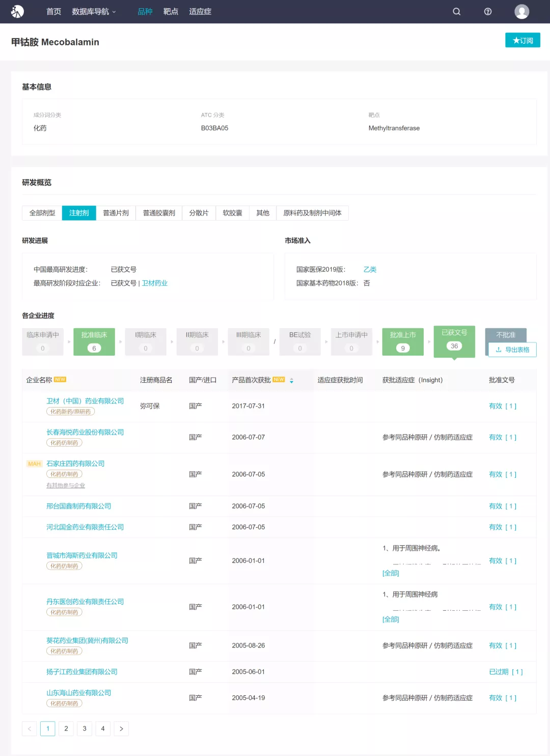Open the 适应症 navigation item
The height and width of the screenshot is (756, 550).
[200, 11]
